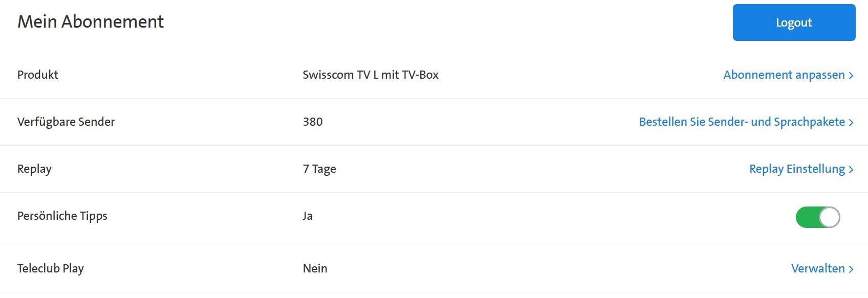
Task: Click the 380 available channels value
Action: pyautogui.click(x=313, y=122)
